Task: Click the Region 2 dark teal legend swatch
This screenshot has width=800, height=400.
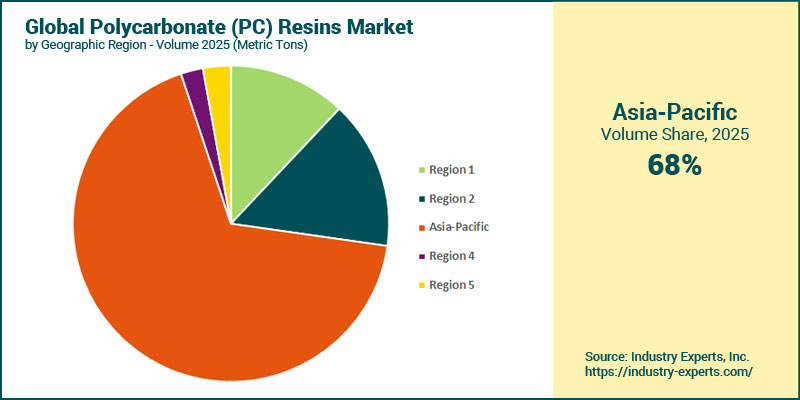Action: tap(421, 199)
